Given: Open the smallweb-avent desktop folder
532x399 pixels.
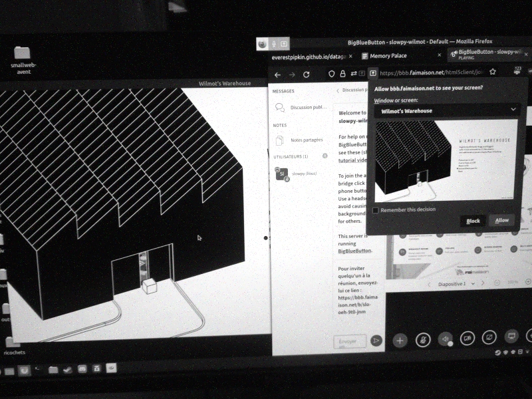Looking at the screenshot, I should [x=23, y=60].
